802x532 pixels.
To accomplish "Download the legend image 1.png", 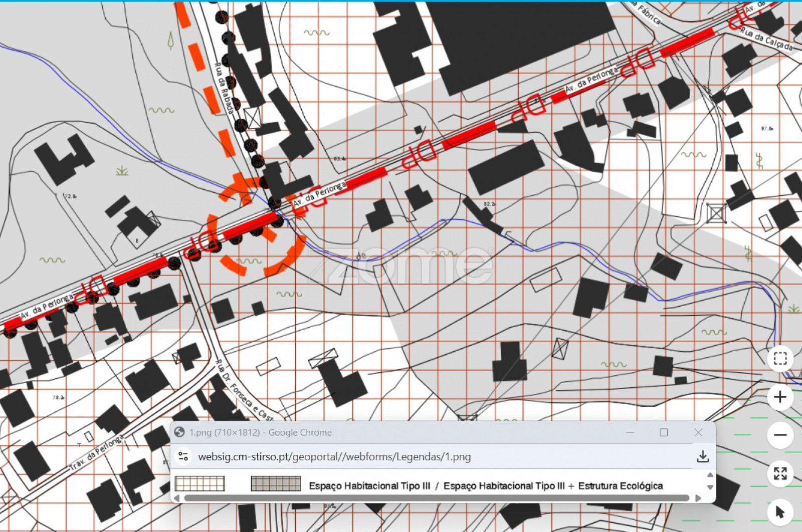I will [x=703, y=456].
